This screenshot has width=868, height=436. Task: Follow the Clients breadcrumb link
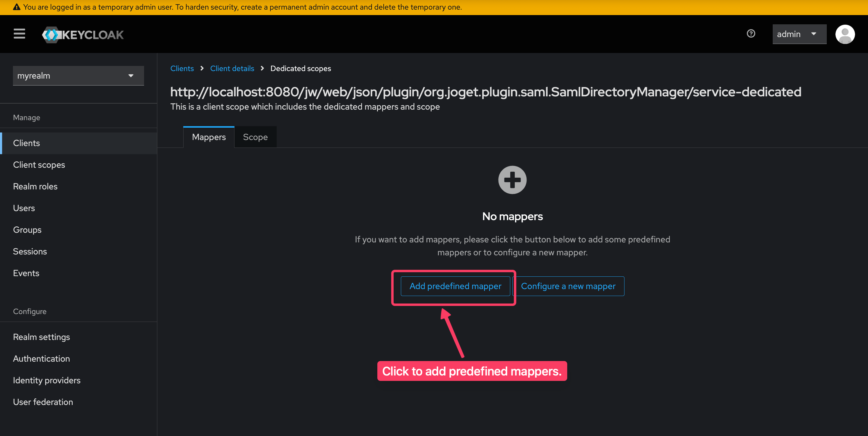coord(182,68)
